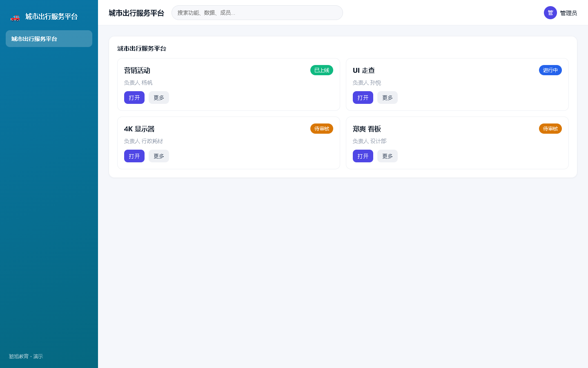The width and height of the screenshot is (588, 368).
Task: Click the 进行中 status badge
Action: coord(550,70)
